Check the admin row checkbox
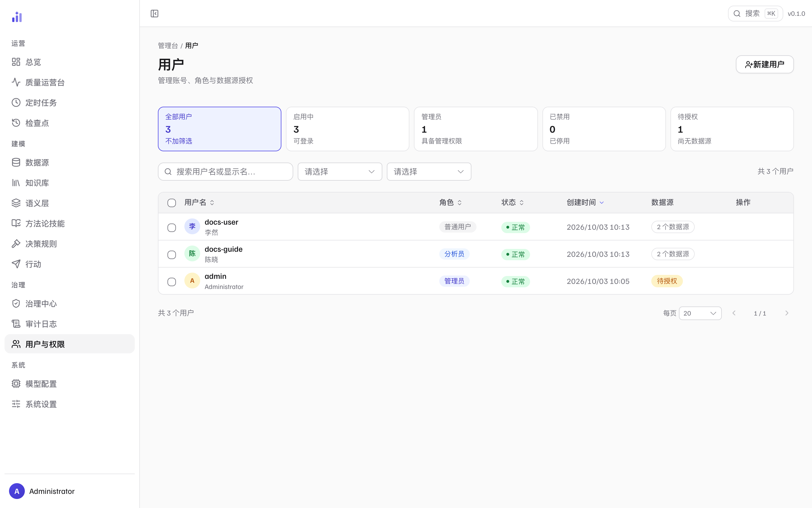This screenshot has width=812, height=508. click(x=171, y=282)
